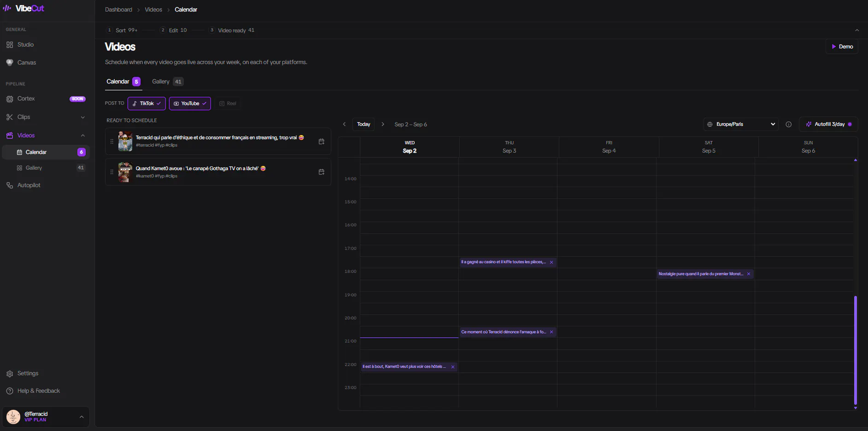Screen dimensions: 868x431
Task: Expand the @Terracid account menu
Action: 82,417
